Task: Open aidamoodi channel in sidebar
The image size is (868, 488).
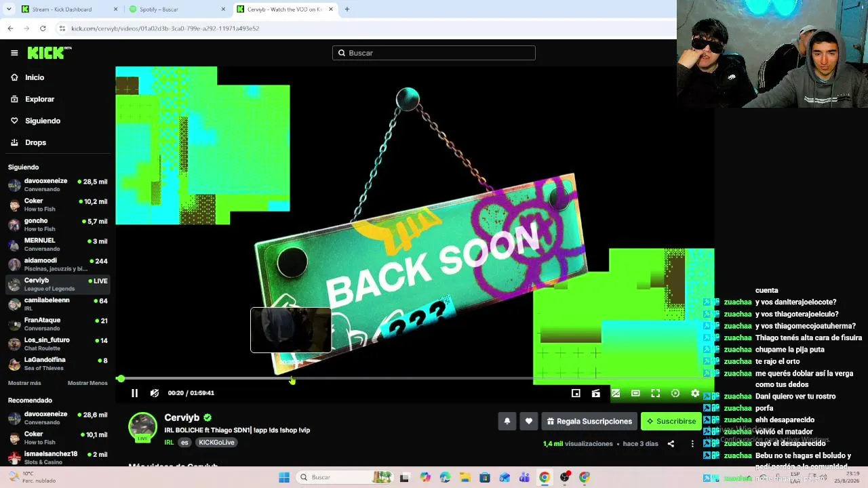Action: coord(58,264)
